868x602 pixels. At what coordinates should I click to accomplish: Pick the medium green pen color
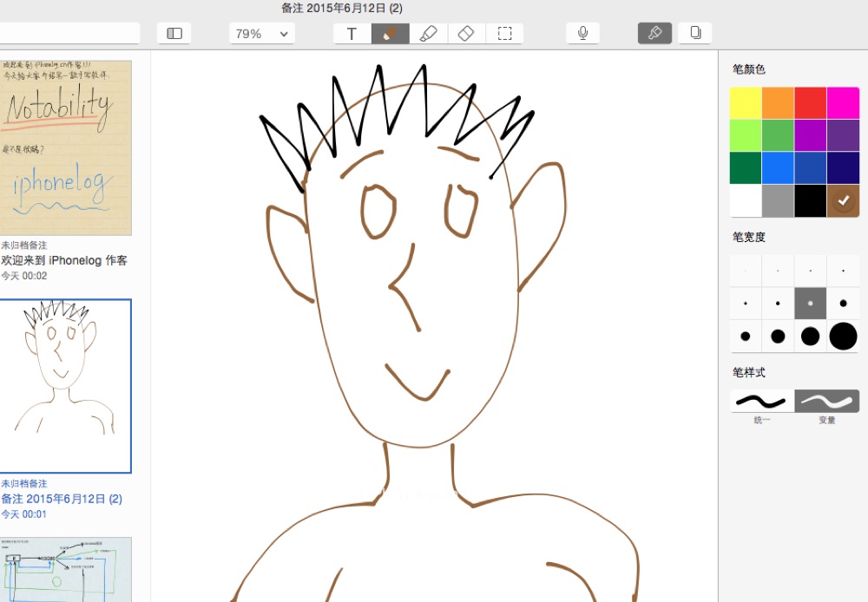pos(778,135)
